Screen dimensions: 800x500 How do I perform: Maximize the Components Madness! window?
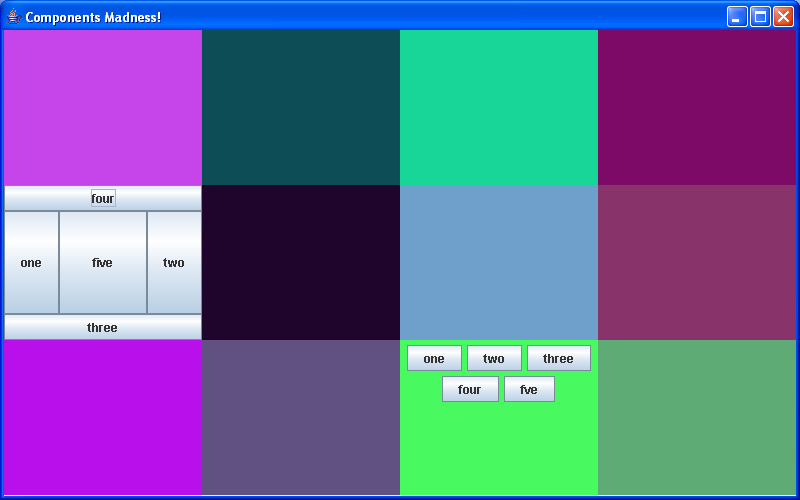pos(760,17)
